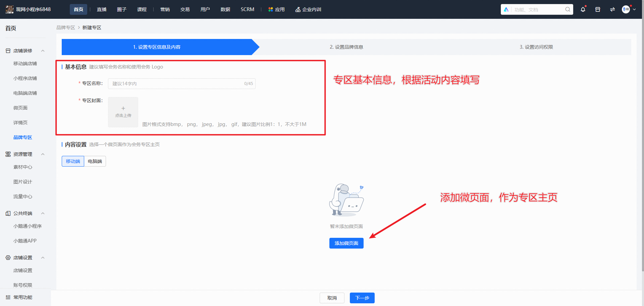
Task: Click the 现网小程序6848 store name
Action: point(34,9)
